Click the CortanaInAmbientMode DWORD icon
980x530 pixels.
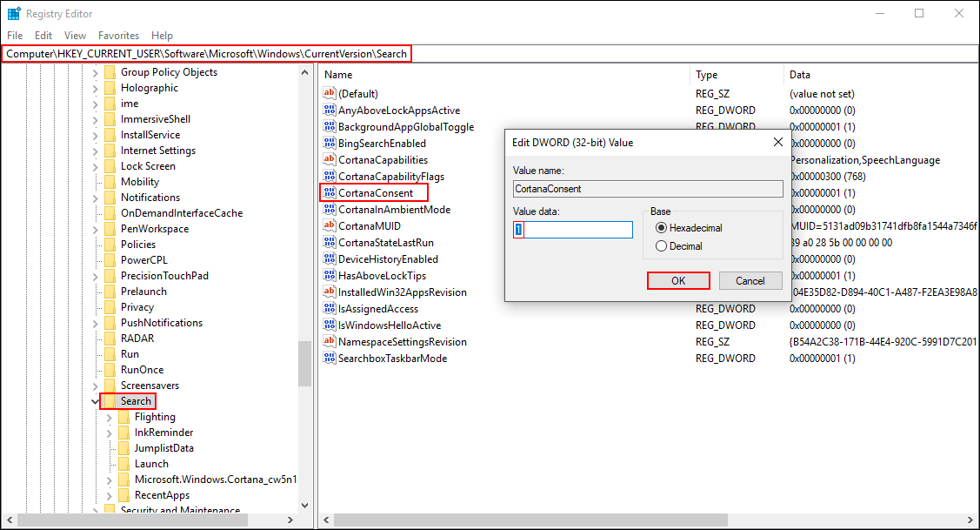[330, 210]
